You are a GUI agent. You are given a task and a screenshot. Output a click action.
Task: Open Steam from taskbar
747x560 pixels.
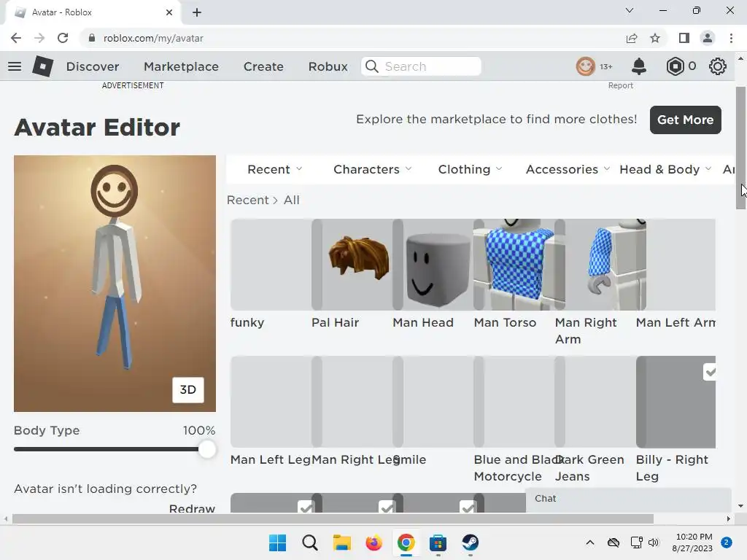click(x=471, y=542)
